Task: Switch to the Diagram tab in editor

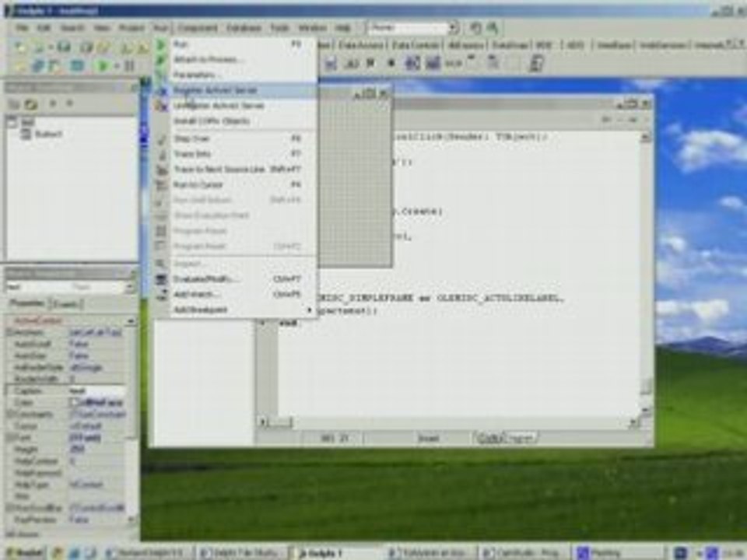Action: click(x=521, y=438)
